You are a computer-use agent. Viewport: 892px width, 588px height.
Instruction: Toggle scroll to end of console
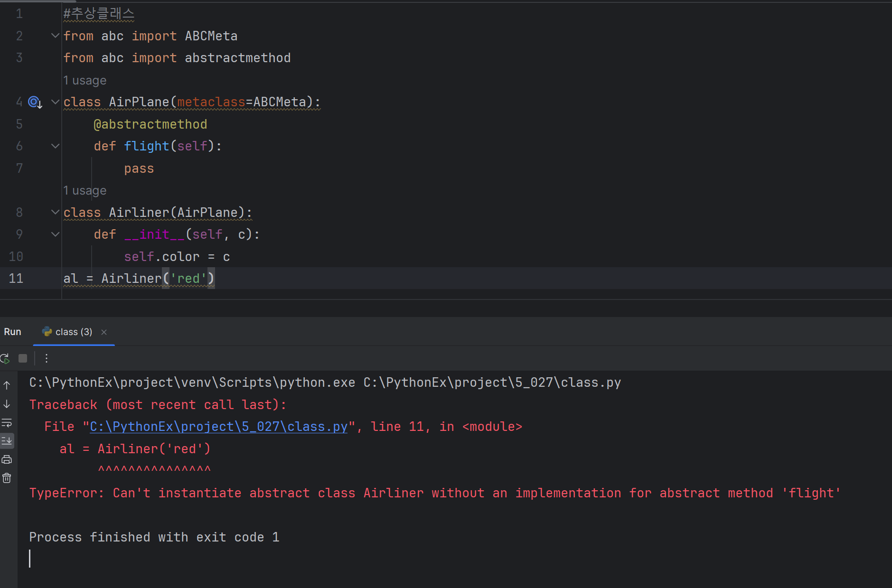pyautogui.click(x=7, y=441)
